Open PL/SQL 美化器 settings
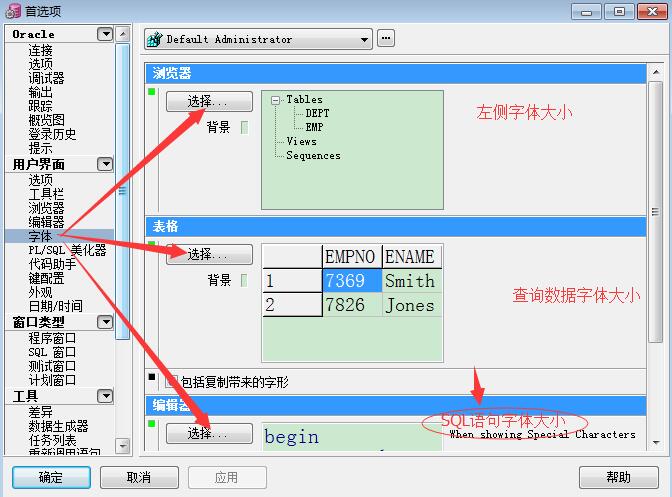 [67, 250]
